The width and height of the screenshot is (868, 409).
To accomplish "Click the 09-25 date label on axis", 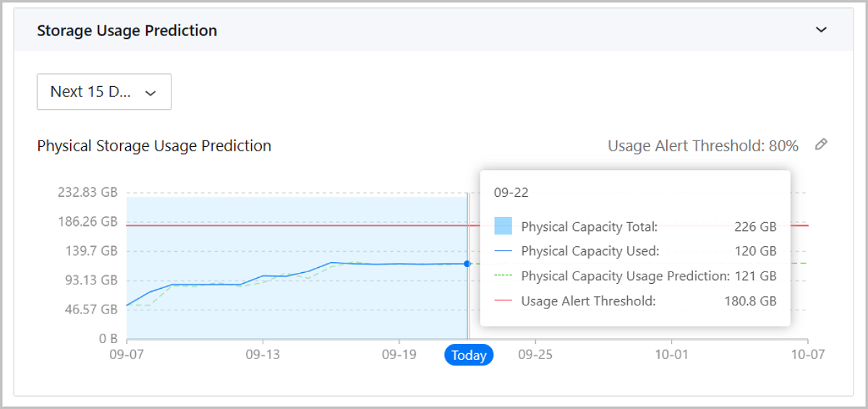I will pos(535,355).
